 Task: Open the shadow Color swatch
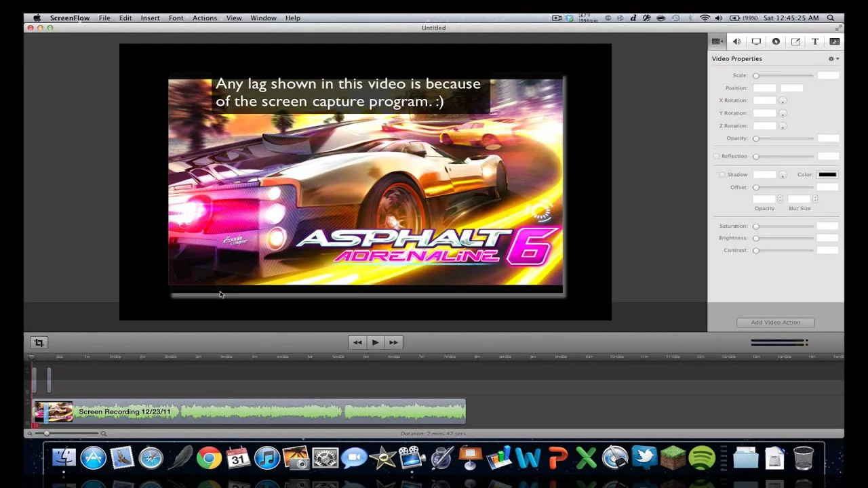pos(827,175)
